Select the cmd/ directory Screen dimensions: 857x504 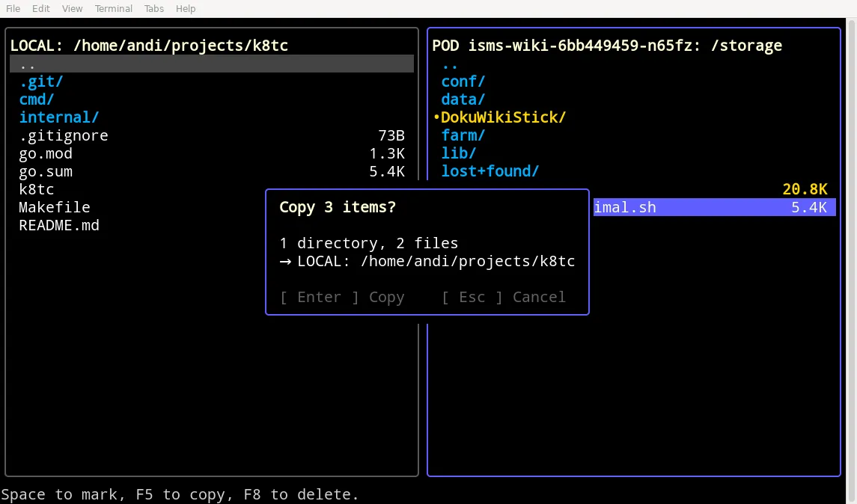212,100
